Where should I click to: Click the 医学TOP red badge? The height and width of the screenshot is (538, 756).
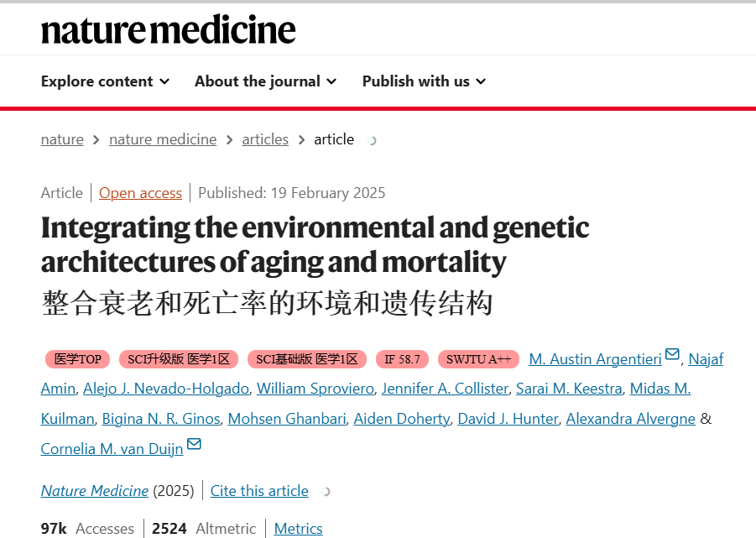(78, 359)
